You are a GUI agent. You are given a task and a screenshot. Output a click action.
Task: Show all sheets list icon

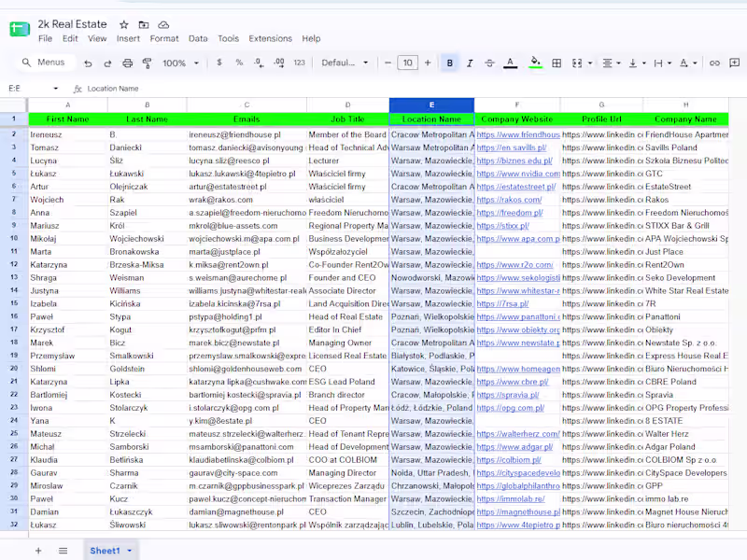point(63,551)
